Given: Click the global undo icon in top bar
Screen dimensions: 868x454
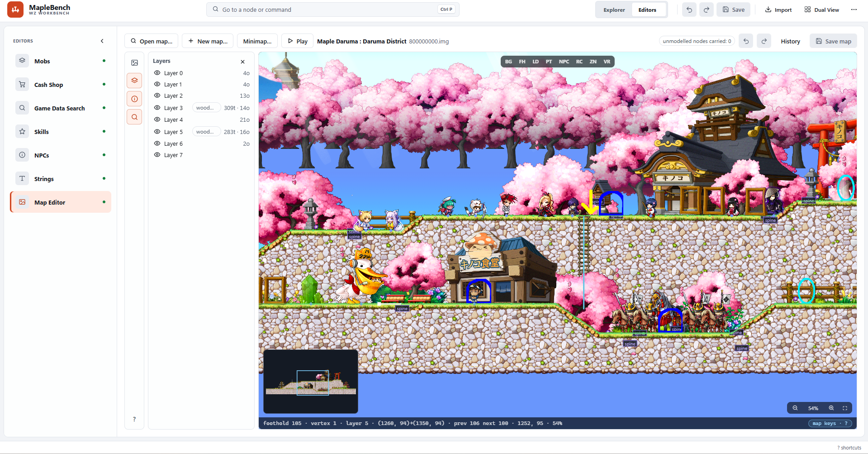Looking at the screenshot, I should (689, 10).
